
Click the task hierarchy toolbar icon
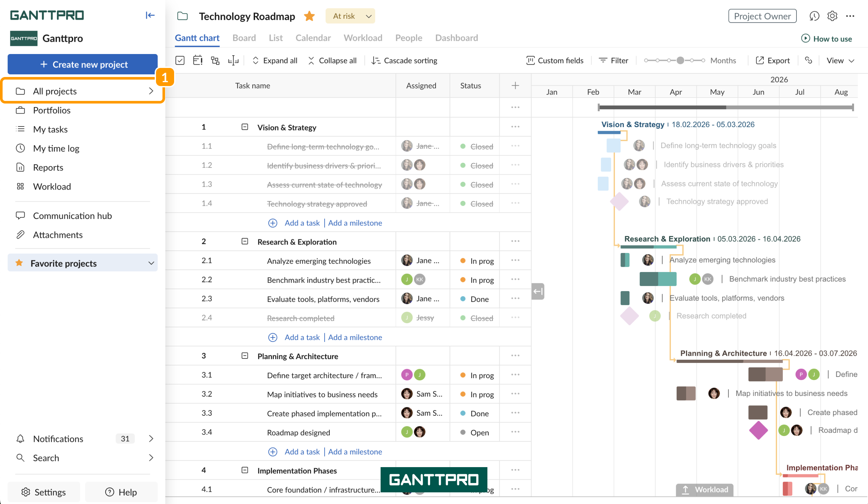tap(215, 60)
